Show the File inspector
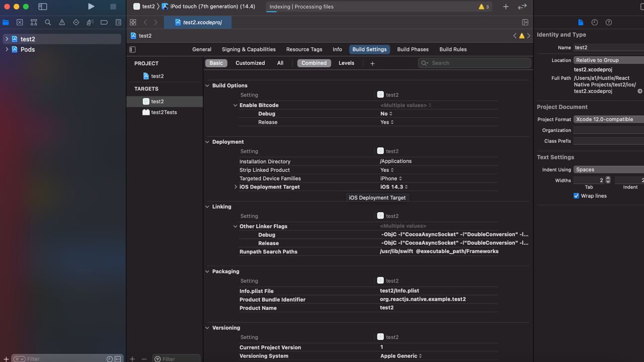This screenshot has width=644, height=362. [581, 22]
